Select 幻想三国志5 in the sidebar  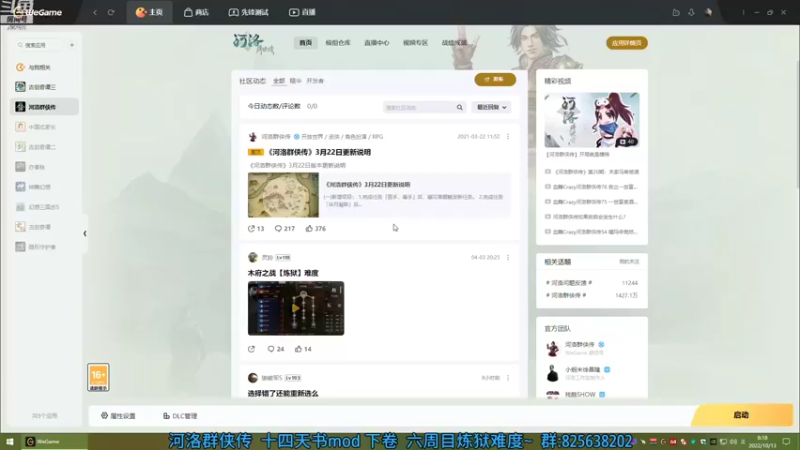coord(44,207)
